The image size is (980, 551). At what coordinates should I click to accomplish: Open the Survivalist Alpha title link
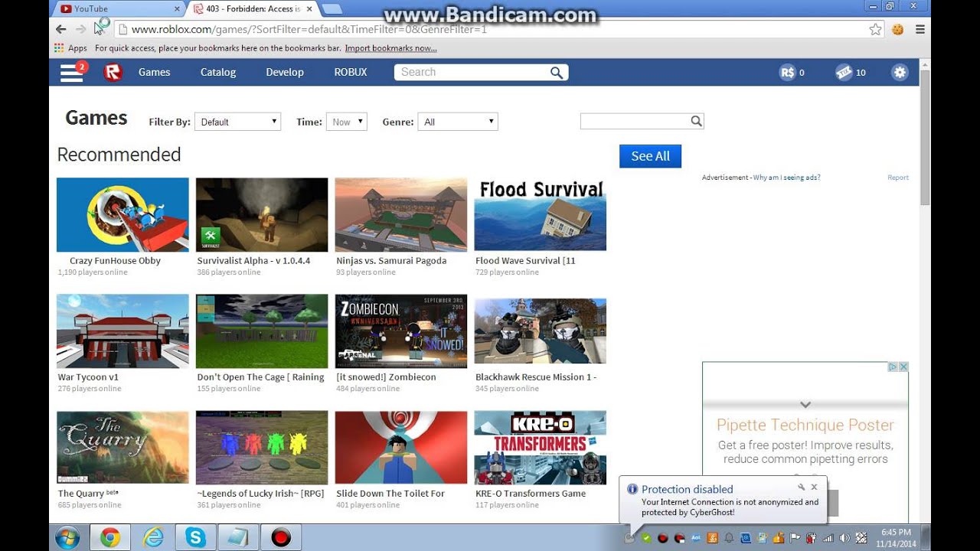[x=253, y=261]
